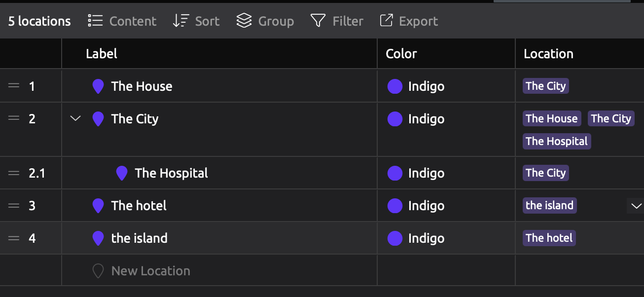
Task: Click the Content toolbar button
Action: point(122,21)
